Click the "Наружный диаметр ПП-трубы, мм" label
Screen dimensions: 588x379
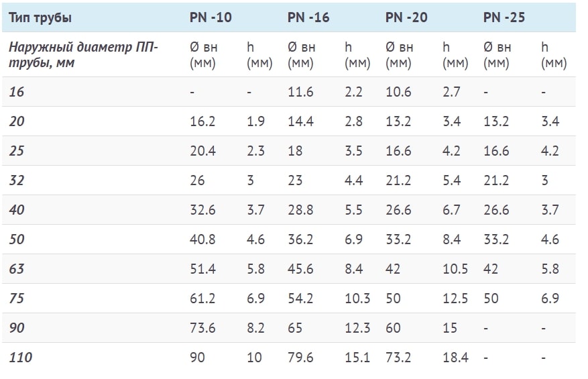tap(83, 55)
